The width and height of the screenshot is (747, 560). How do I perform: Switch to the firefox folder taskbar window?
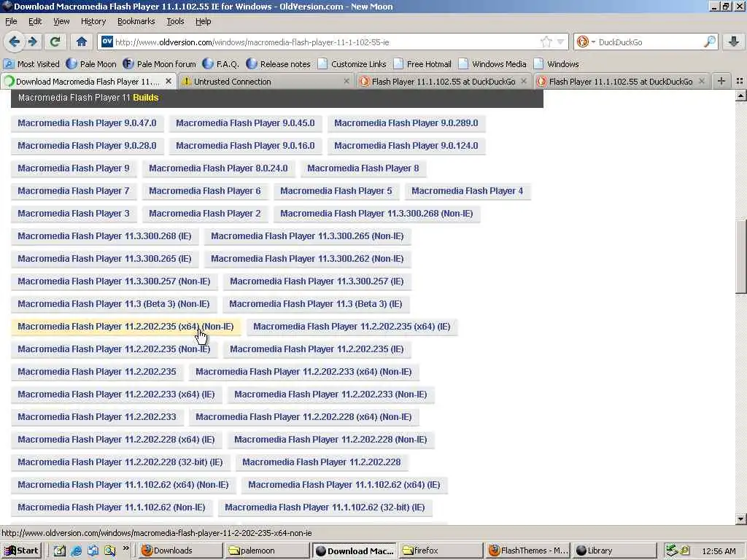coord(441,551)
